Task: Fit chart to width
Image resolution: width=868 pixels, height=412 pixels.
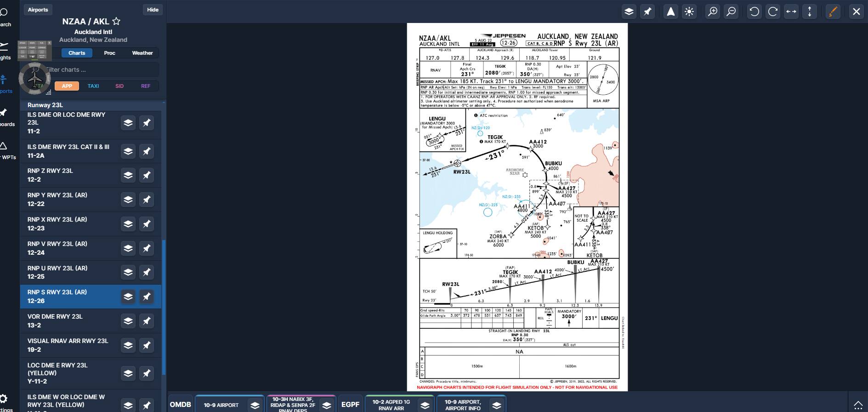Action: click(x=791, y=11)
